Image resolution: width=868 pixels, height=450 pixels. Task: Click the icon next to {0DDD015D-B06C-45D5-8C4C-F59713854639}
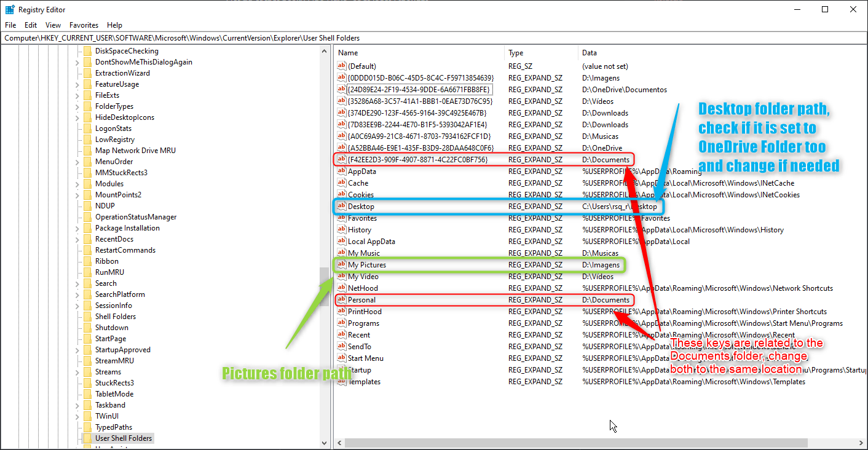[342, 77]
